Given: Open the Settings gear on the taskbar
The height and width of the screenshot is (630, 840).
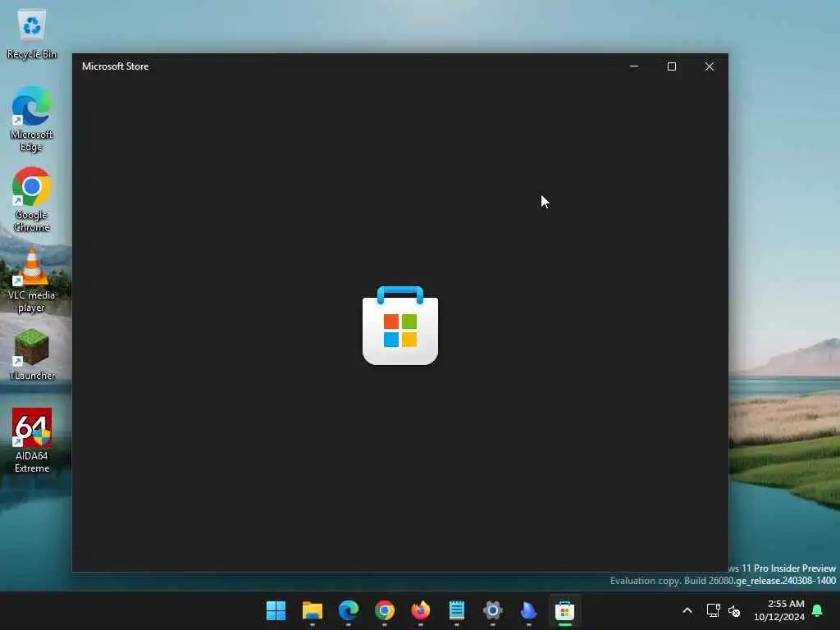Looking at the screenshot, I should click(493, 610).
